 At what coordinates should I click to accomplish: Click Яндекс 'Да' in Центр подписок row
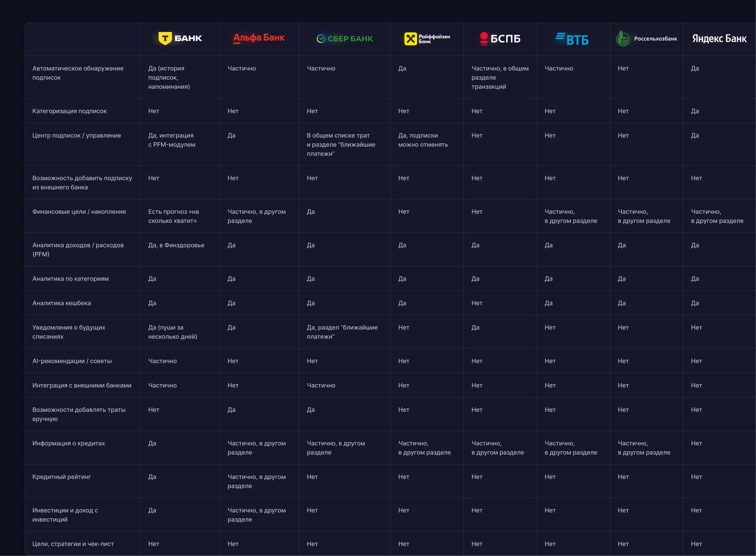pos(695,135)
